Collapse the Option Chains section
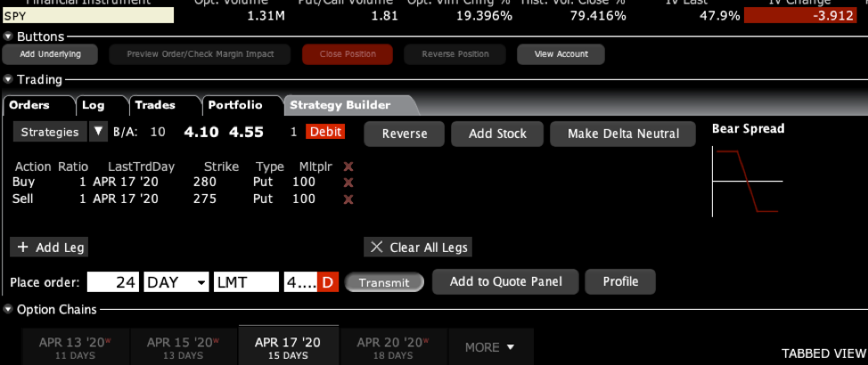The width and height of the screenshot is (868, 365). pyautogui.click(x=9, y=310)
